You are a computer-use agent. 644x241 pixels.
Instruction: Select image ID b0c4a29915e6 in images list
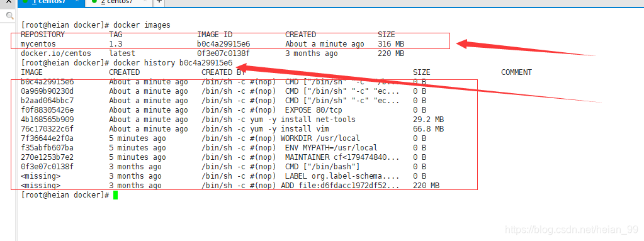(x=223, y=44)
